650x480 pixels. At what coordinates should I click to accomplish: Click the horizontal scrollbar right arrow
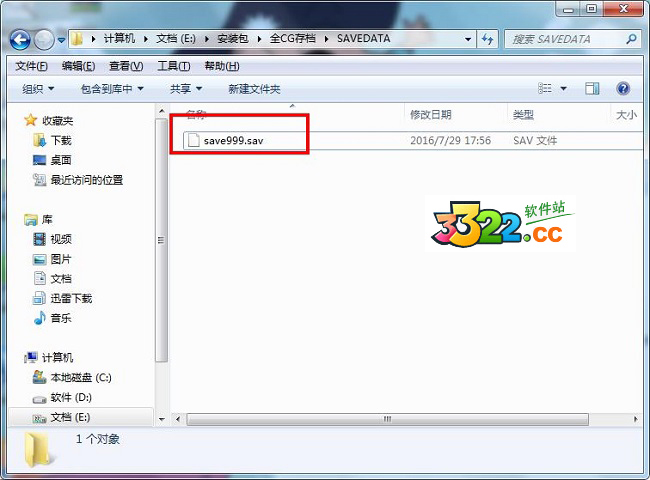tap(635, 419)
